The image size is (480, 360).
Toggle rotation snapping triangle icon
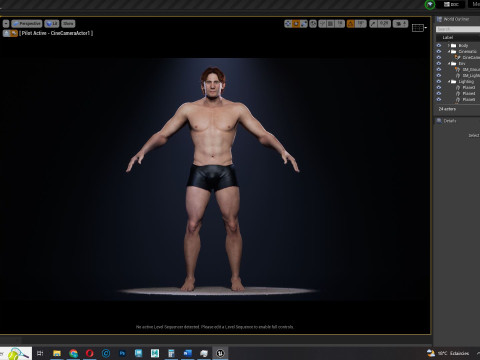(350, 24)
